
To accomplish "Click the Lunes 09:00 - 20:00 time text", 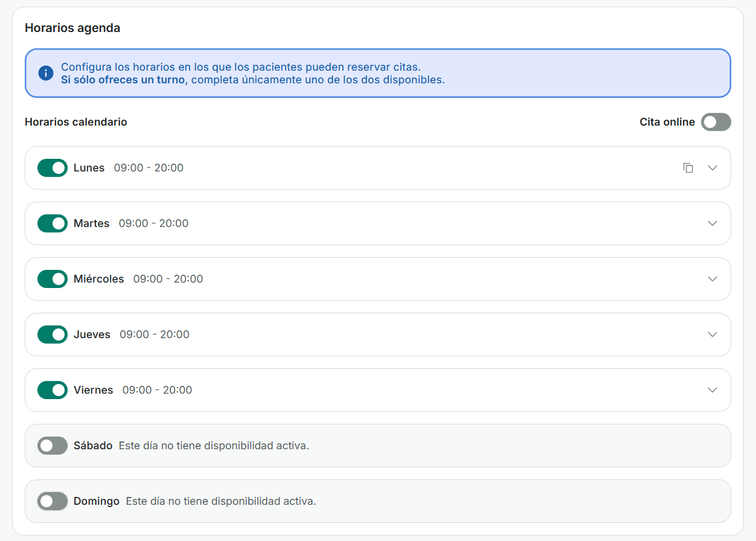I will [149, 168].
